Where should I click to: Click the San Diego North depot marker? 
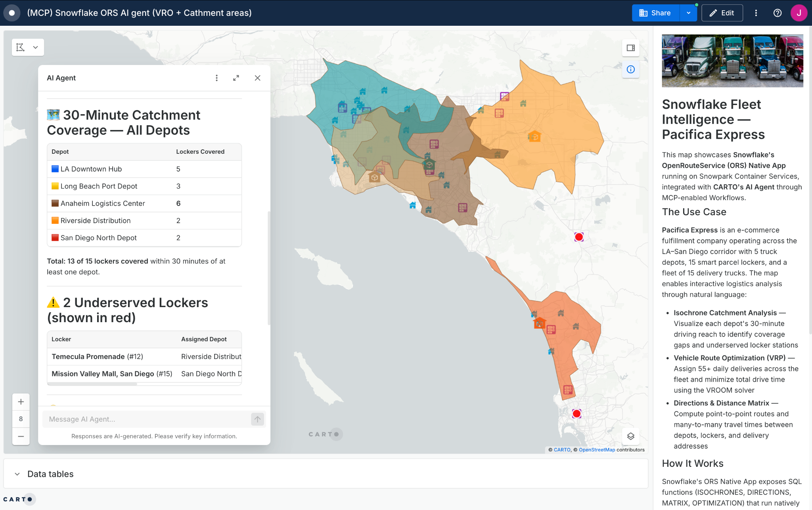pyautogui.click(x=539, y=323)
